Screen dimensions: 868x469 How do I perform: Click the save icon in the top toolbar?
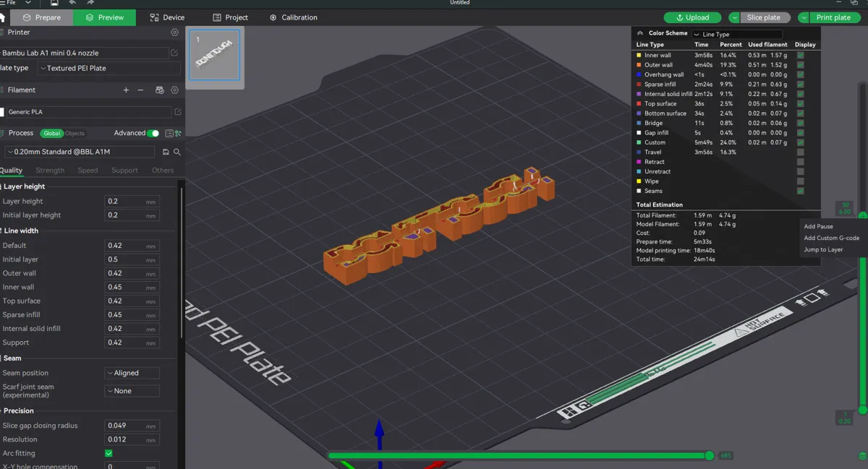[54, 3]
